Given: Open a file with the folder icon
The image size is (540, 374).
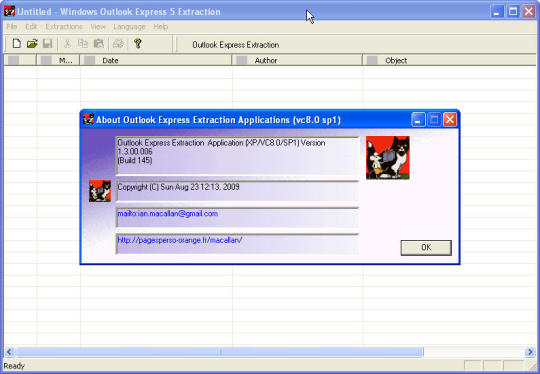Looking at the screenshot, I should click(x=32, y=44).
